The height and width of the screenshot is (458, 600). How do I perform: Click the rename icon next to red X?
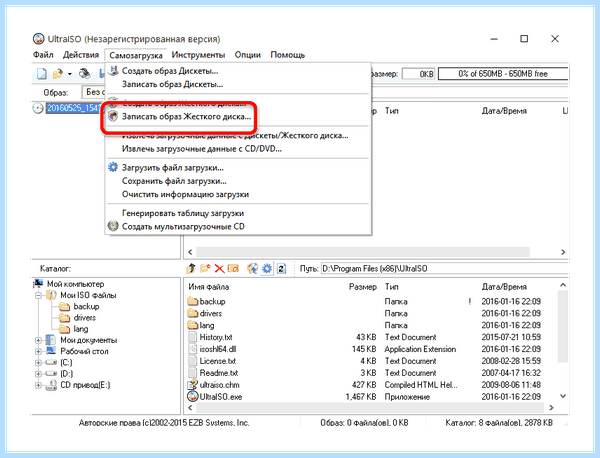pos(233,269)
